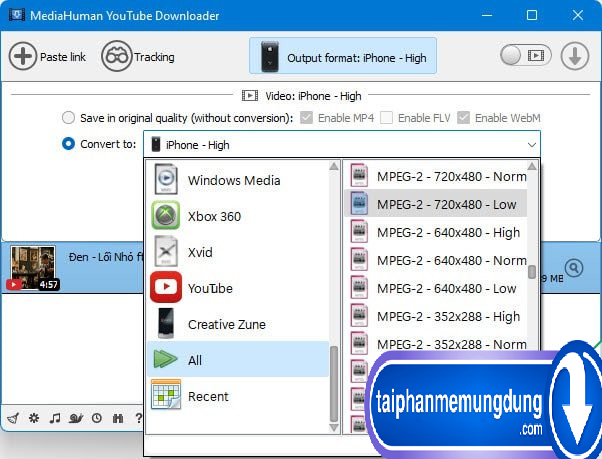Click the category list scrollbar thumb

334,384
